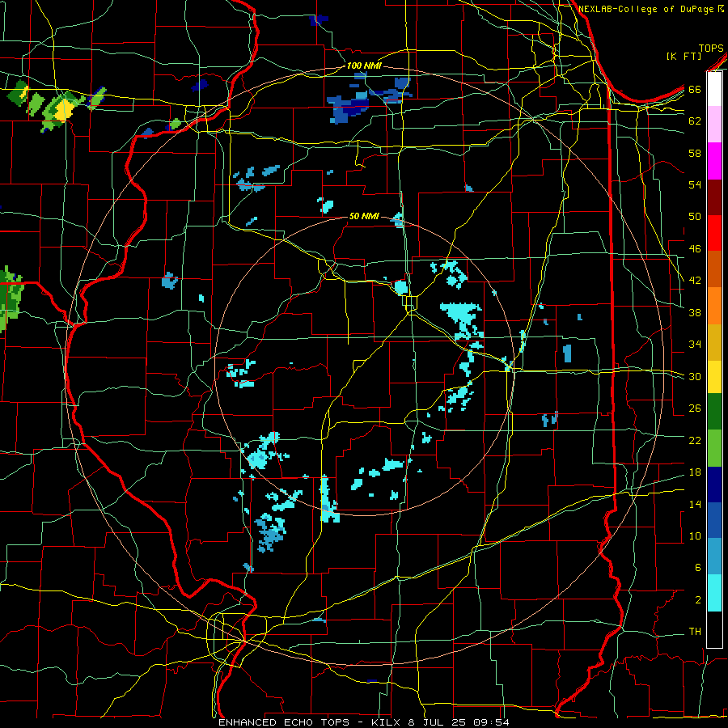Click the TH legend label
The image size is (728, 728).
[x=695, y=632]
